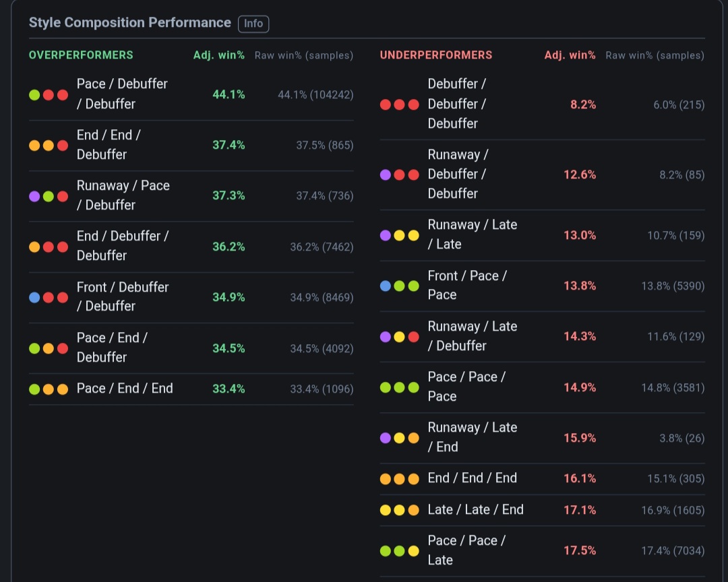Select the Pace / Debuffer / Debuffer row label

(x=122, y=94)
